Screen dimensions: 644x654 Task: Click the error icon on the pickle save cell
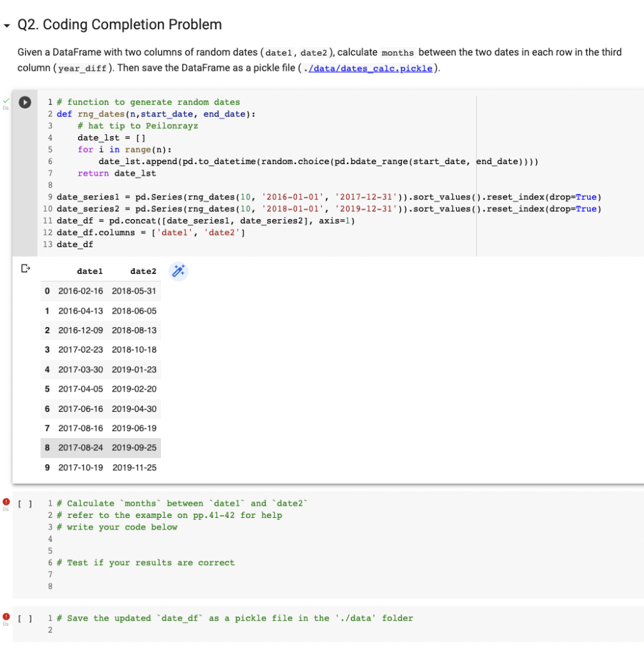click(6, 617)
